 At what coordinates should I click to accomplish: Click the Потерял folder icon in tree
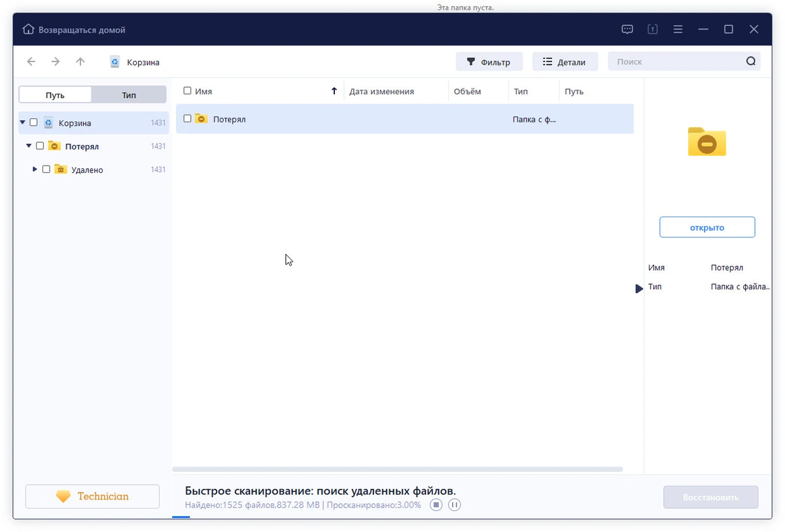point(54,146)
